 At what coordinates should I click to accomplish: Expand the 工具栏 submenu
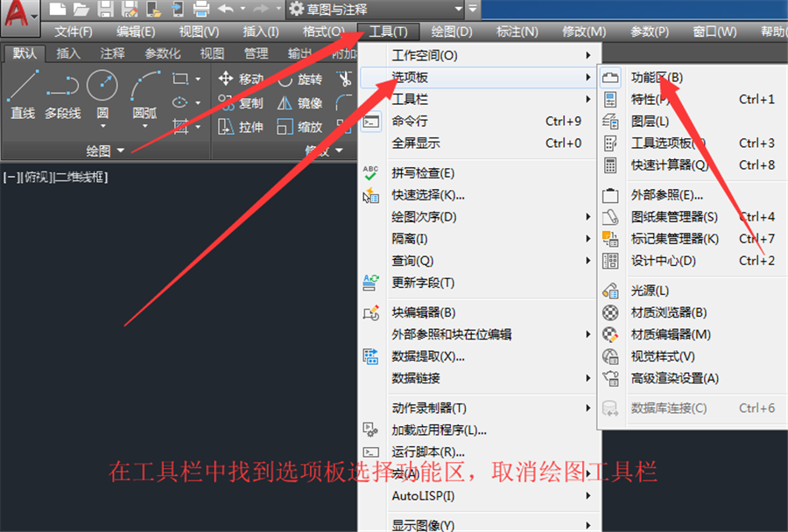coord(480,100)
